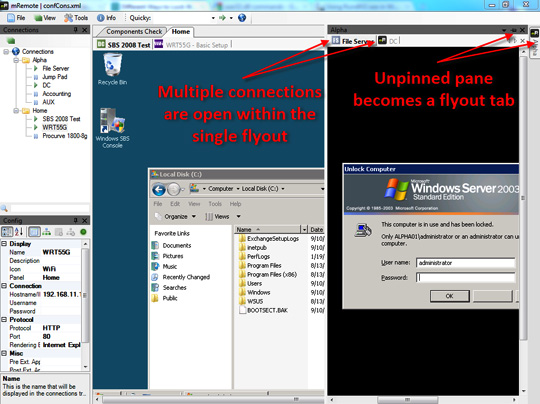This screenshot has height=404, width=540.
Task: Toggle the auto-hide pin on Config panel
Action: 75,220
